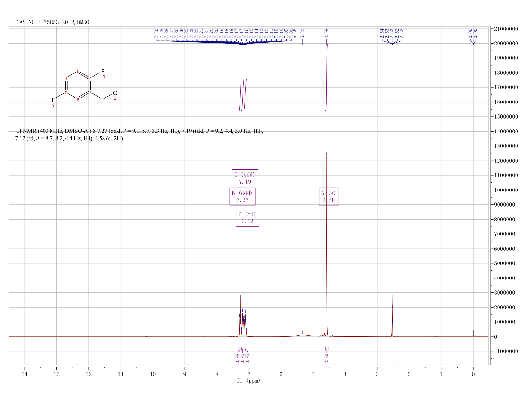Screen dimensions: 532x411
Task: Click the multiplet box labeled C (tdd) 7.19
Action: (x=245, y=178)
